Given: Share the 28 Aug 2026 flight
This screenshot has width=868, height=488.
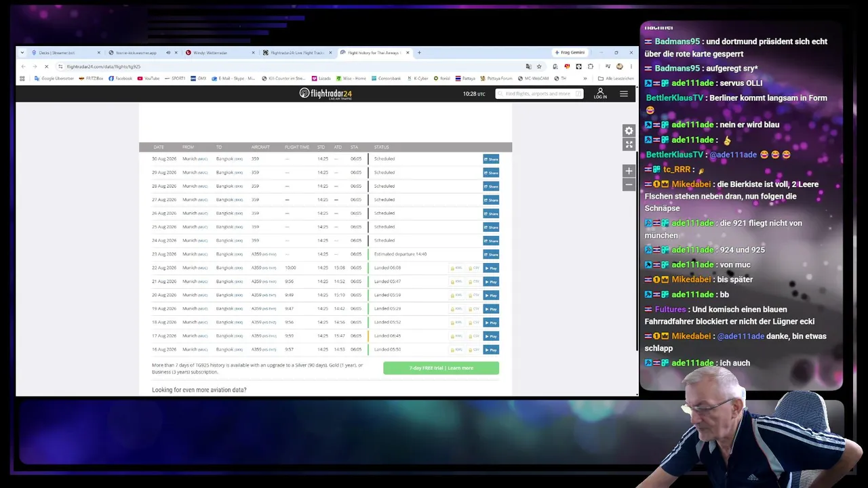Looking at the screenshot, I should pyautogui.click(x=491, y=186).
